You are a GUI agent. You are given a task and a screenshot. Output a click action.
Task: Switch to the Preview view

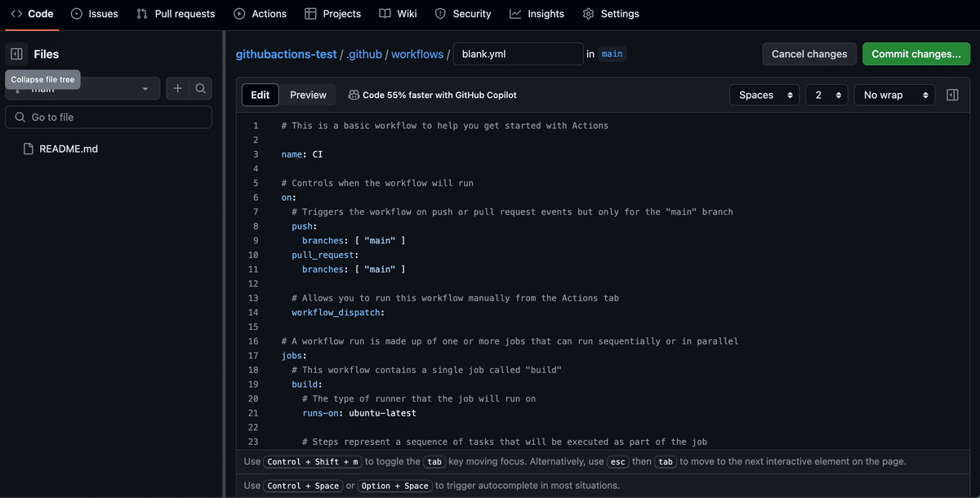click(308, 95)
